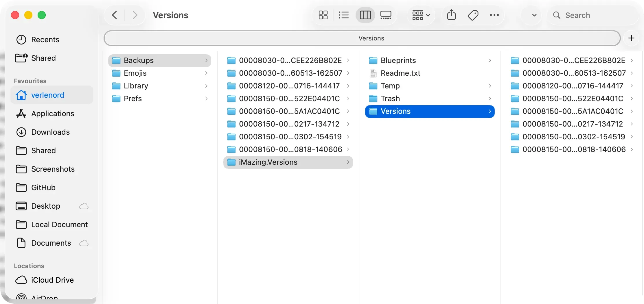
Task: Expand Library via its chevron
Action: (x=206, y=86)
